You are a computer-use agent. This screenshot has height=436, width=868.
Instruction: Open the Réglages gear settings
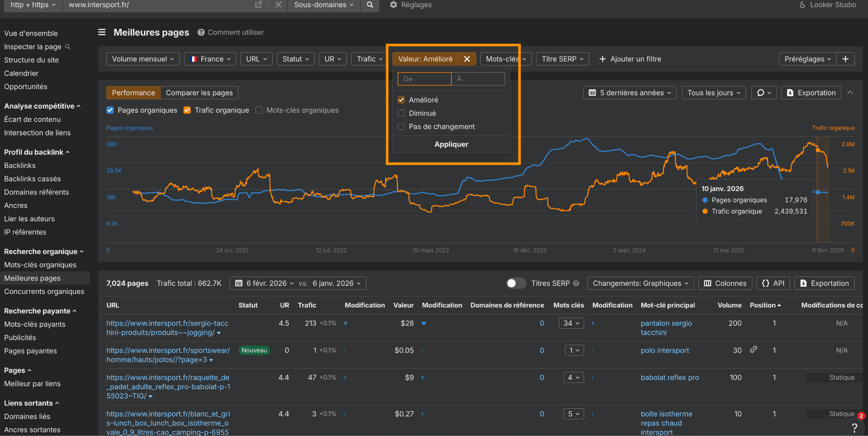(410, 5)
